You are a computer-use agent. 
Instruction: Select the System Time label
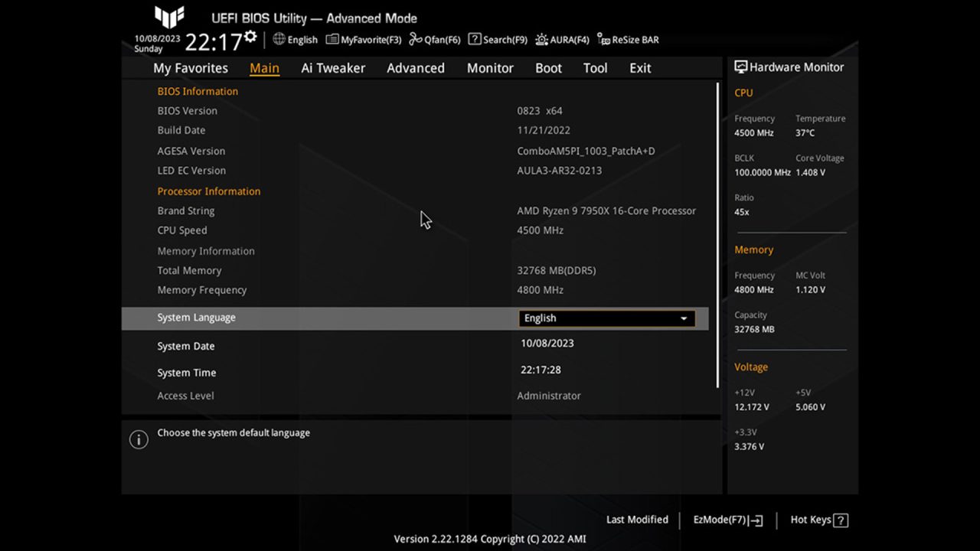(x=187, y=373)
